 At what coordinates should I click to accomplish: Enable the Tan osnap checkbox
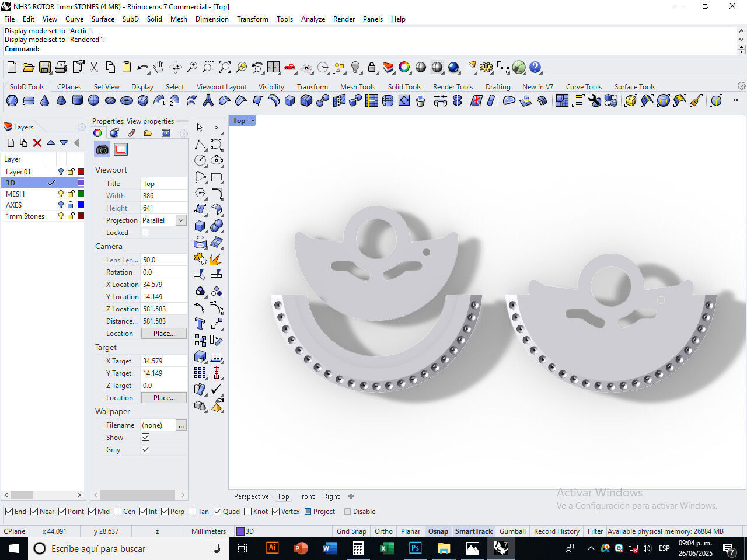(193, 512)
